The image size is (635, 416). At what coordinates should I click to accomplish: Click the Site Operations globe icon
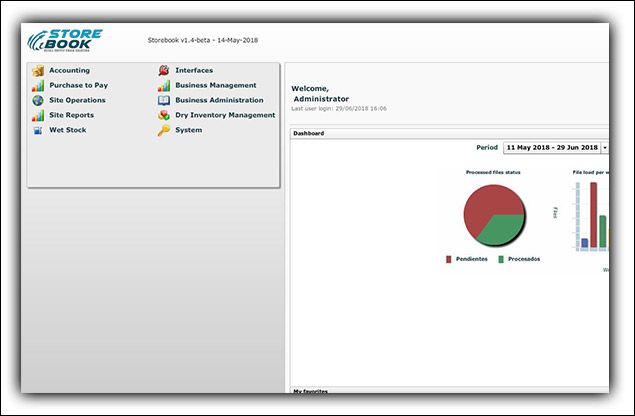(38, 101)
